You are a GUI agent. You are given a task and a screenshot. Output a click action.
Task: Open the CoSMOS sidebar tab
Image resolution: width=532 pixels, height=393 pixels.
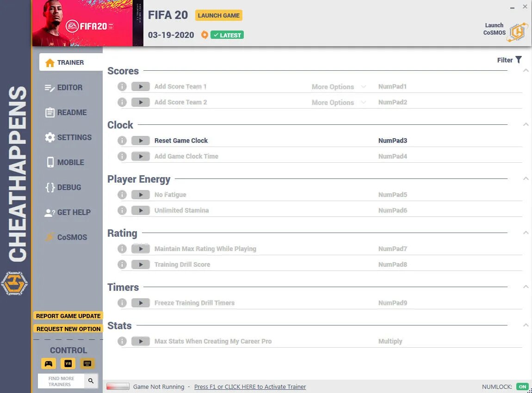click(x=66, y=237)
